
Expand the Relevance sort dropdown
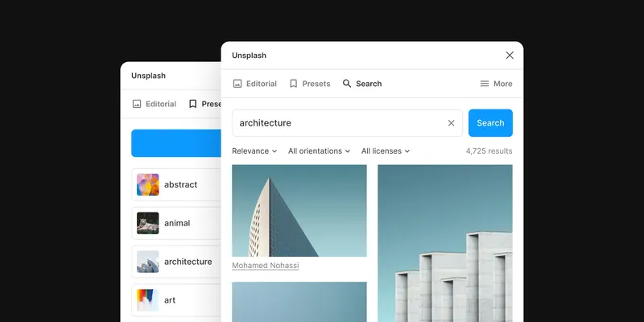[x=254, y=151]
